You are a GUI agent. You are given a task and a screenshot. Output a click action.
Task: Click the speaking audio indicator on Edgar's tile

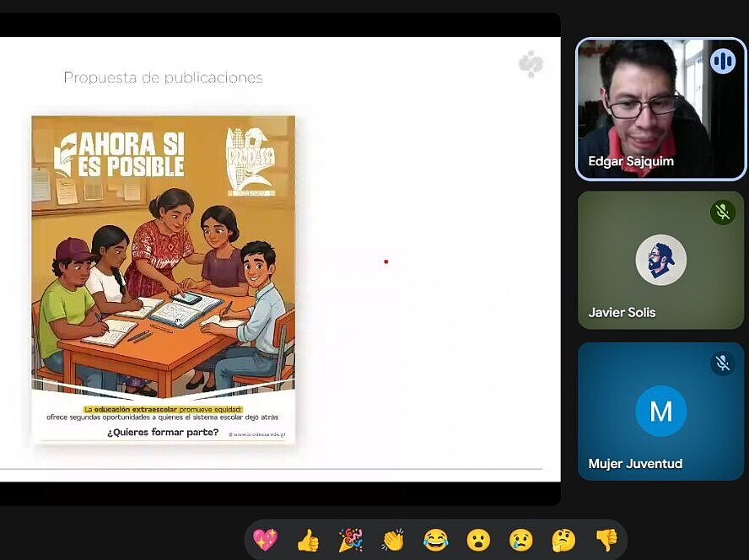(722, 61)
